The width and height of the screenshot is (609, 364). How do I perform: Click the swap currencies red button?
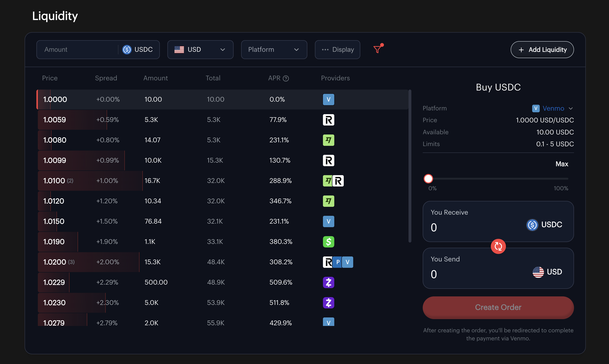point(498,246)
